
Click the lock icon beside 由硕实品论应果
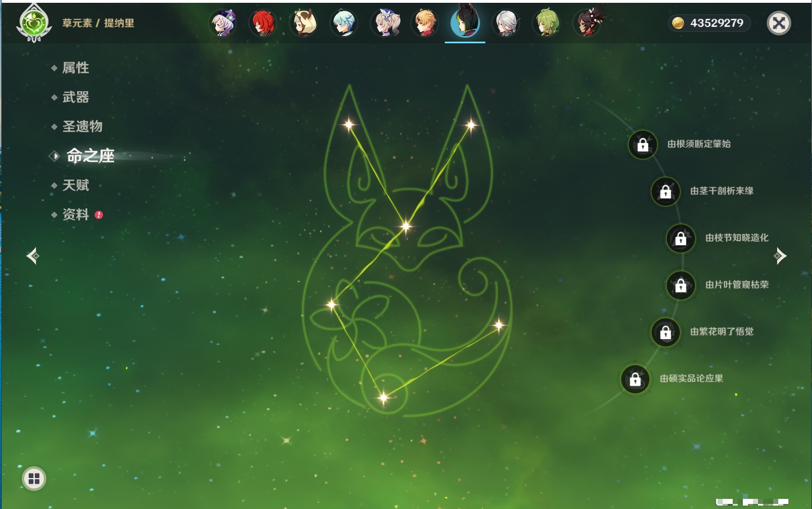635,380
